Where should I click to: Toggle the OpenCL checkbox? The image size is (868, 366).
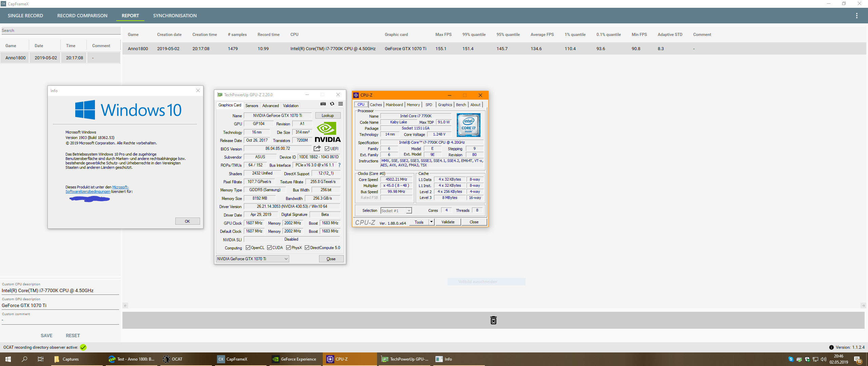[x=248, y=248]
